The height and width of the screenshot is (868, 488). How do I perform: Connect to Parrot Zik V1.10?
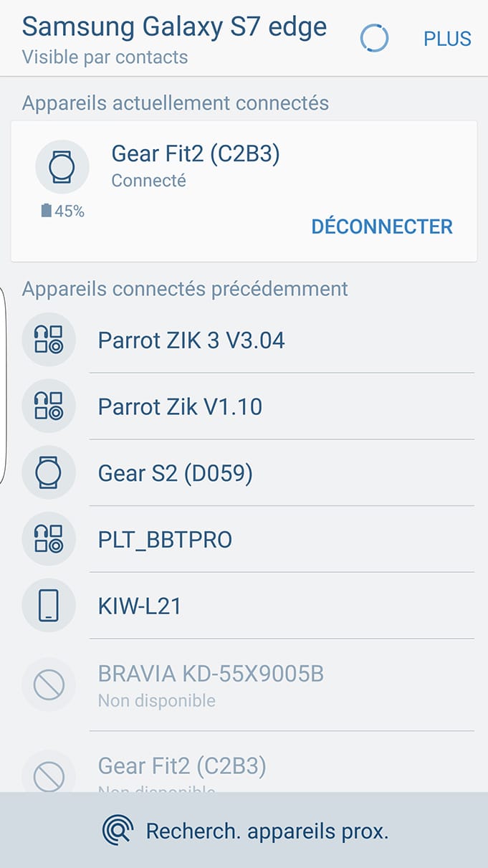[180, 406]
